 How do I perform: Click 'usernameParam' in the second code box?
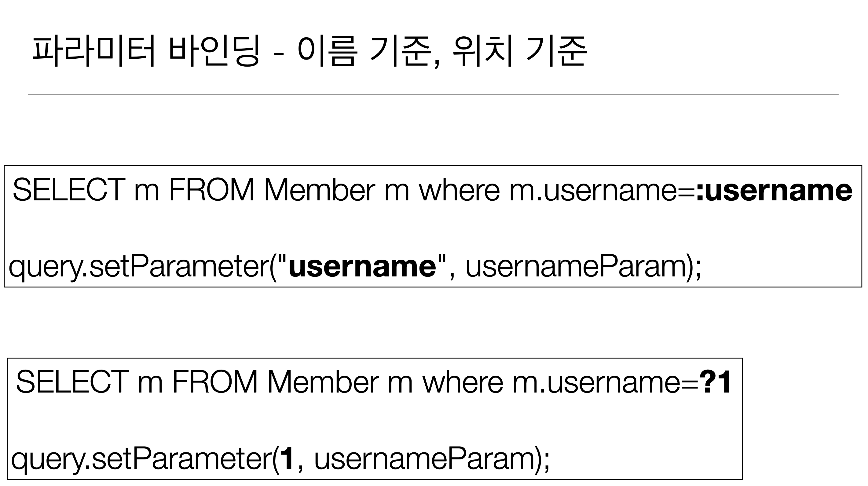pos(424,459)
